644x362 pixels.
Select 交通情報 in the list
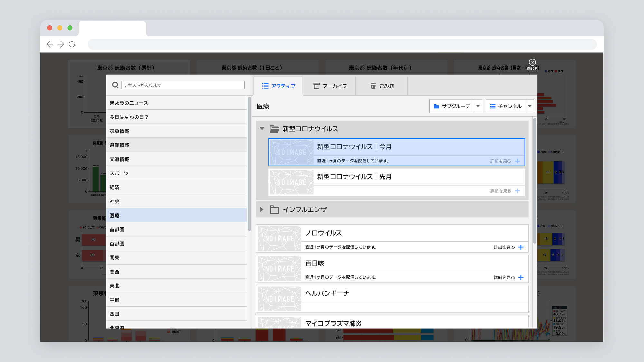coord(176,159)
